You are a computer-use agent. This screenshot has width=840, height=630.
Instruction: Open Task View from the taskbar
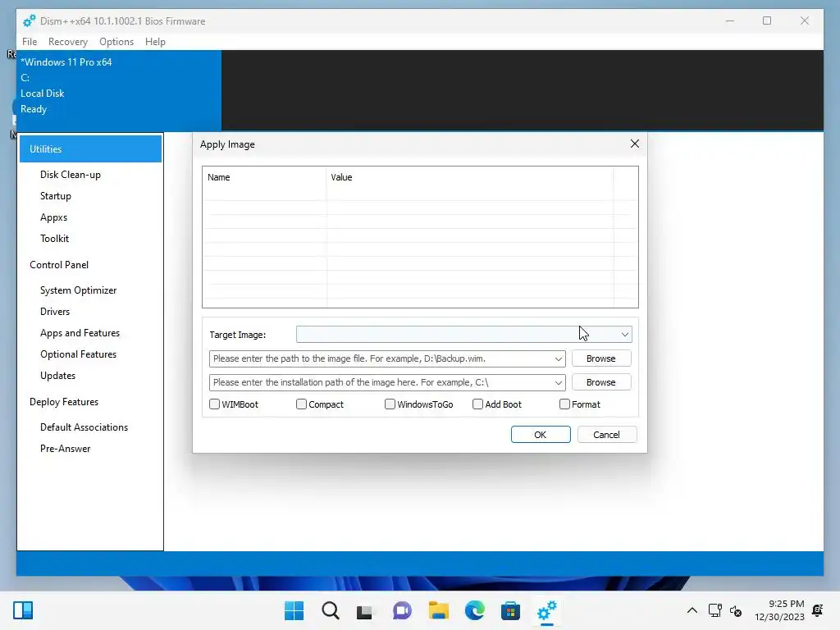(x=364, y=611)
